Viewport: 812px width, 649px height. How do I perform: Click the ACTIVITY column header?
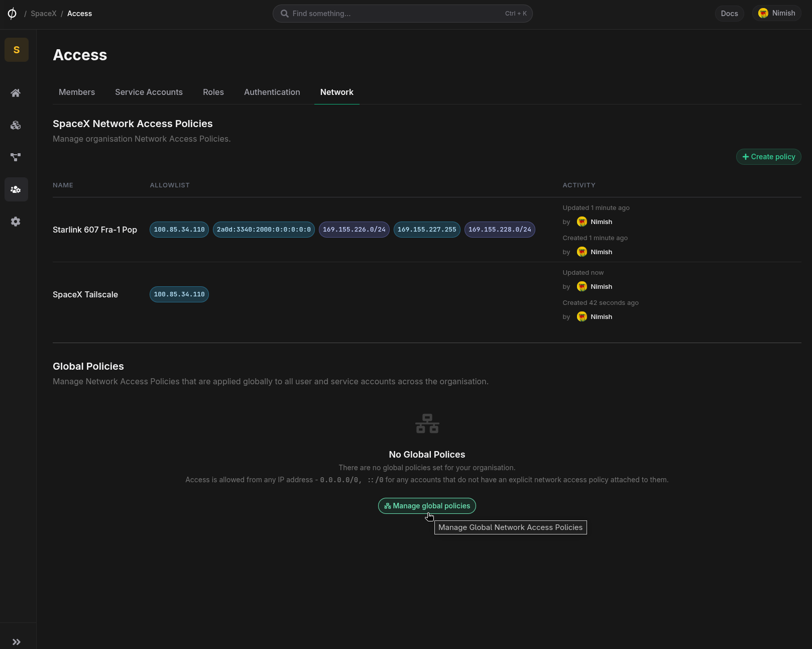[579, 185]
